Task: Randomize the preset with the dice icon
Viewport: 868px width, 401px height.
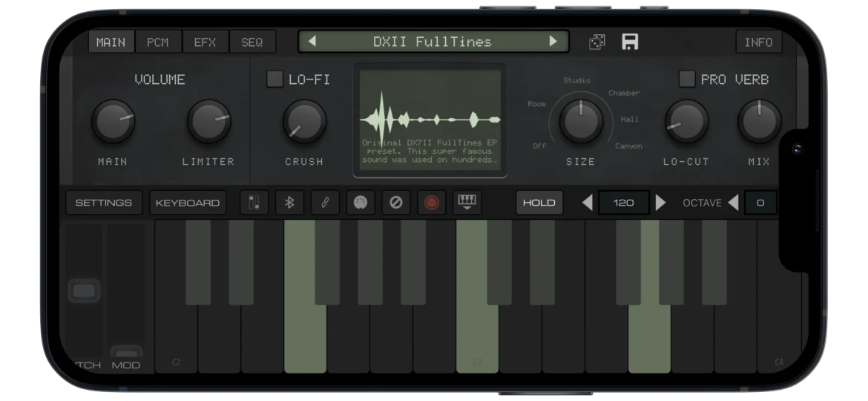Action: (x=596, y=42)
